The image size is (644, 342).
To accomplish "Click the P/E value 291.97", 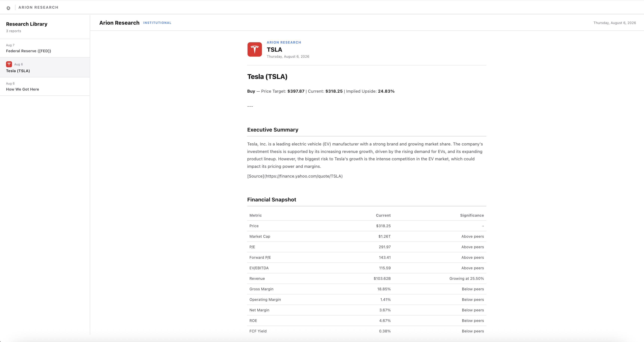I will 384,247.
